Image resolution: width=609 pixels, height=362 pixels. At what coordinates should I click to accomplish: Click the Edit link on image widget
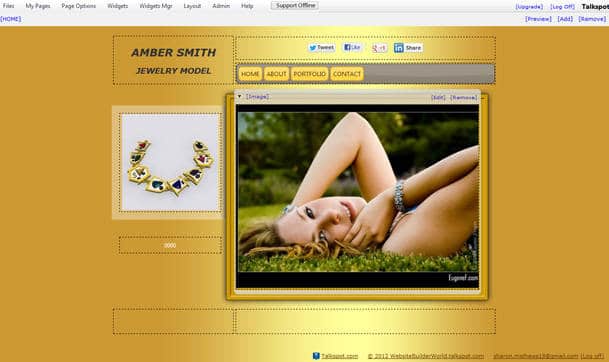[x=438, y=97]
